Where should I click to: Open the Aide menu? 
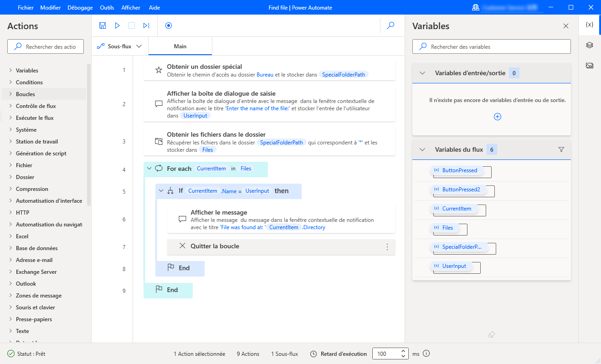point(154,8)
